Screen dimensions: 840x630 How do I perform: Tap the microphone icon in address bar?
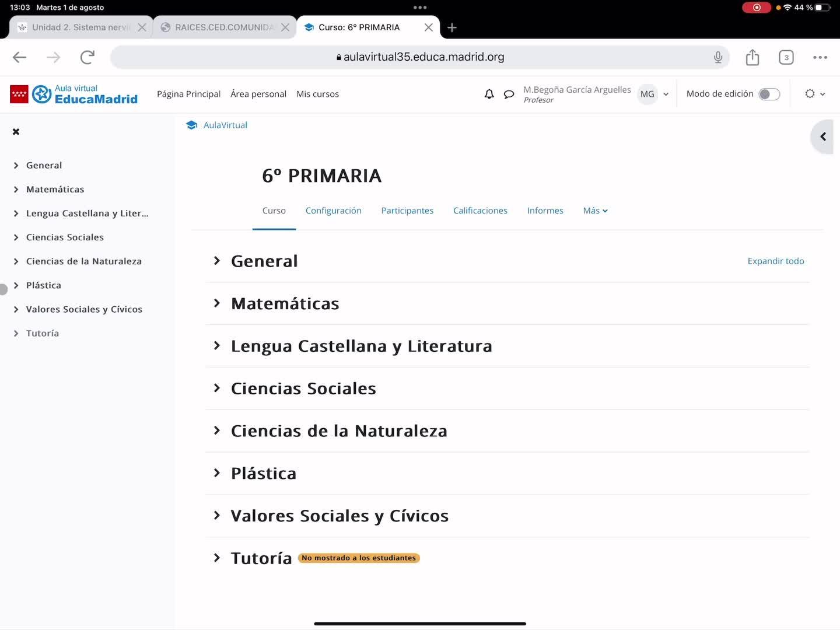[x=718, y=57]
